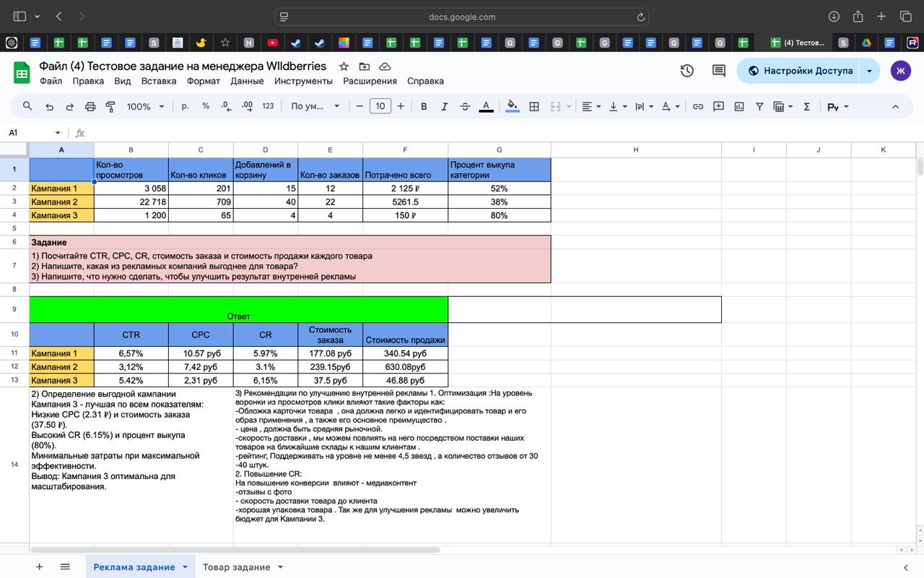Open the Данные menu
This screenshot has width=924, height=578.
pos(247,81)
